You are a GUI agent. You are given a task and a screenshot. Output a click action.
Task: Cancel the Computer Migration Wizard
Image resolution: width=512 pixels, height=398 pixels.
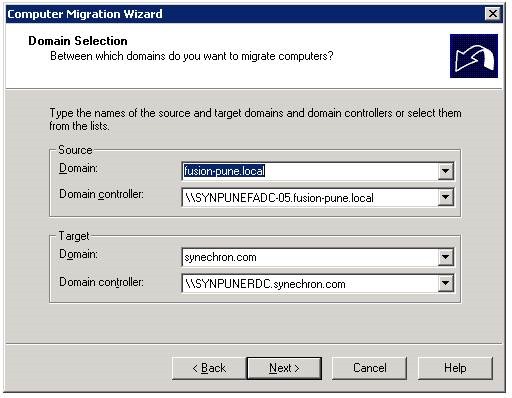[x=369, y=368]
